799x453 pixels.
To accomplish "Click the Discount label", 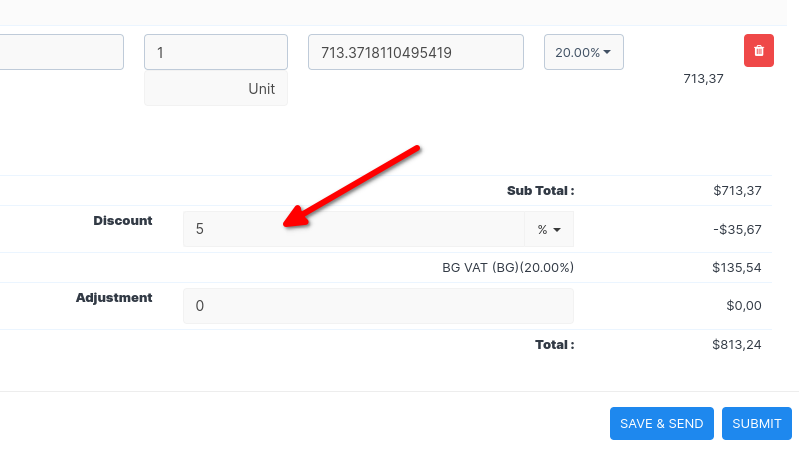I will point(123,220).
